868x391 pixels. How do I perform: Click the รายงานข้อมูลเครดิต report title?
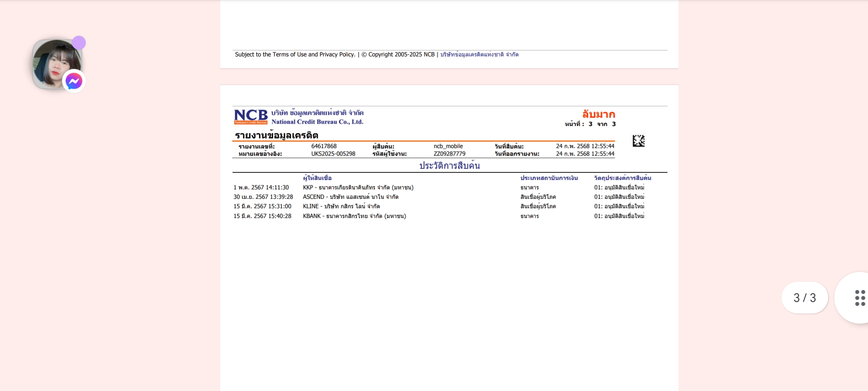pyautogui.click(x=277, y=135)
